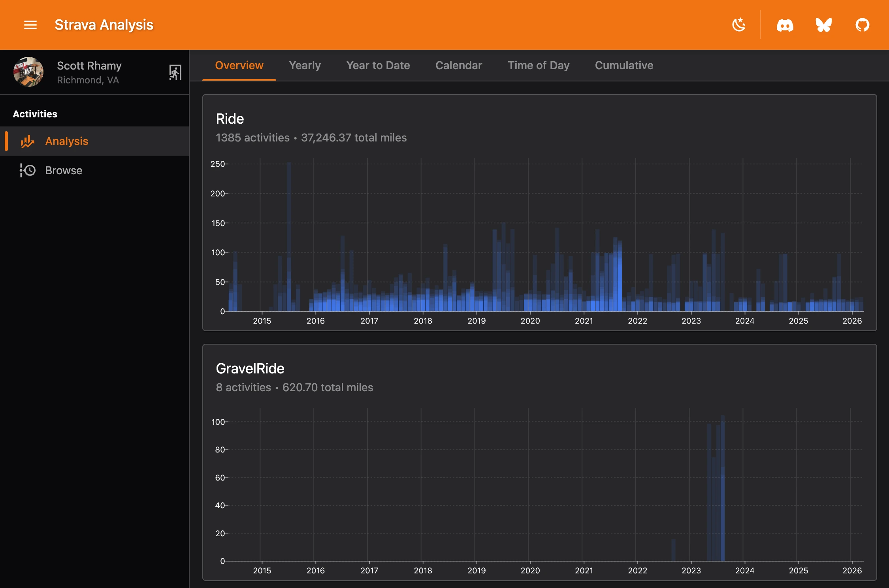Viewport: 889px width, 588px height.
Task: Open the Time of Day tab
Action: [x=538, y=65]
